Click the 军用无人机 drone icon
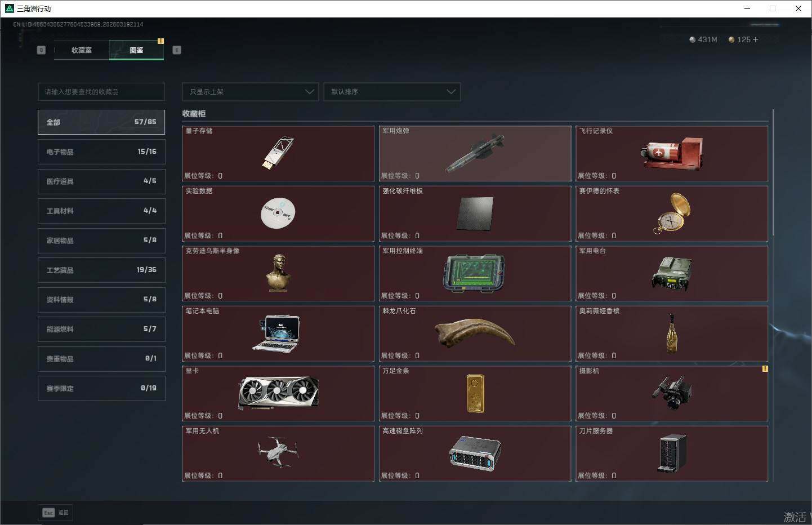Image resolution: width=812 pixels, height=525 pixels. 278,452
